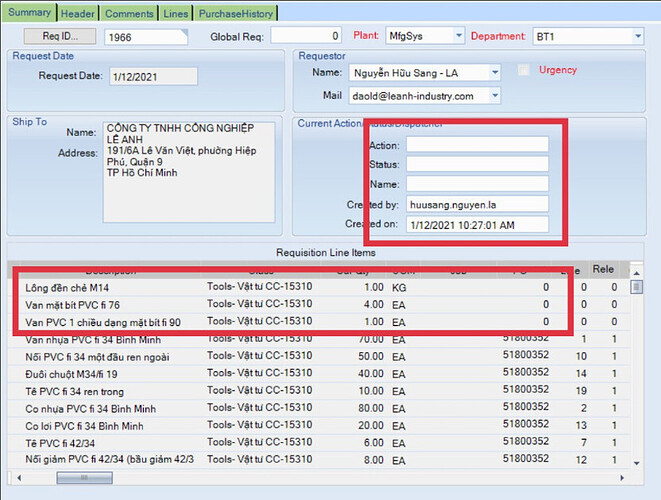Select row Tê PVC fi 42/34
This screenshot has height=500, width=661.
pos(318,443)
